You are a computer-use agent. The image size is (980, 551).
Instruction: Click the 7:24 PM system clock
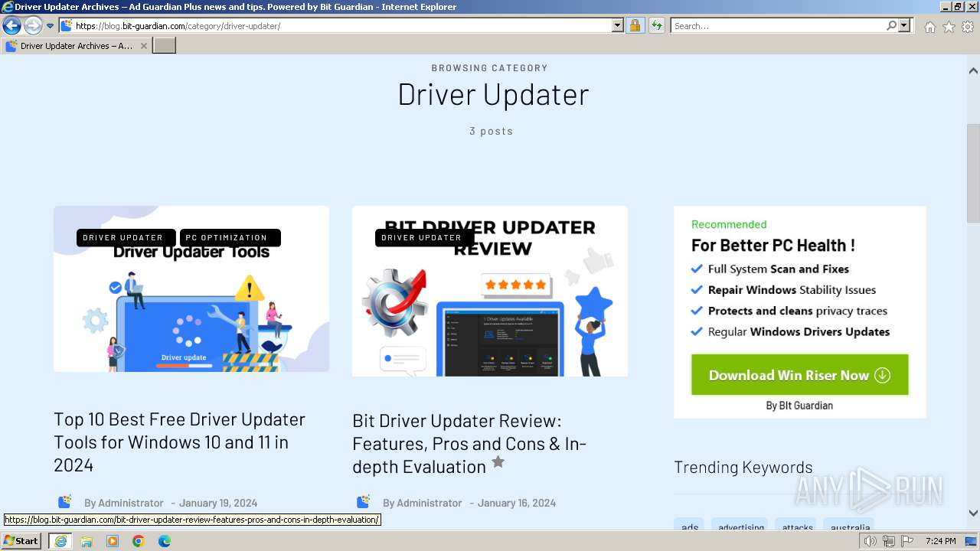(940, 541)
